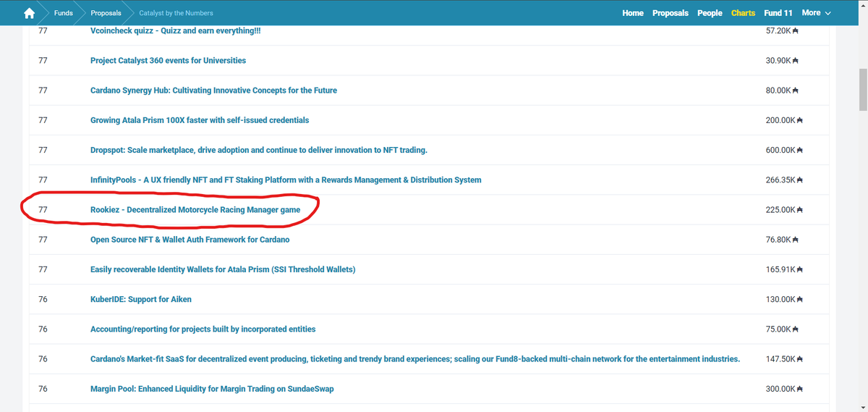Open Open Source NFT & Wallet Auth Framework

pos(190,240)
